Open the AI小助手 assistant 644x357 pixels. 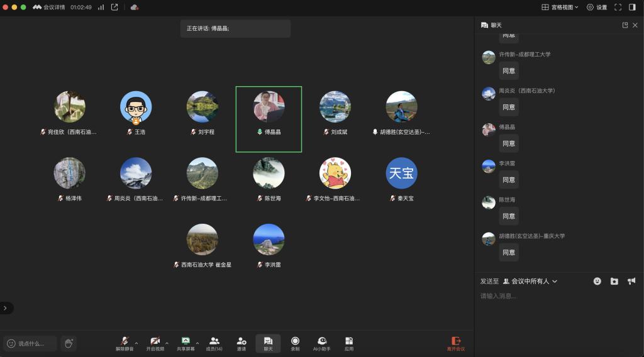tap(322, 343)
